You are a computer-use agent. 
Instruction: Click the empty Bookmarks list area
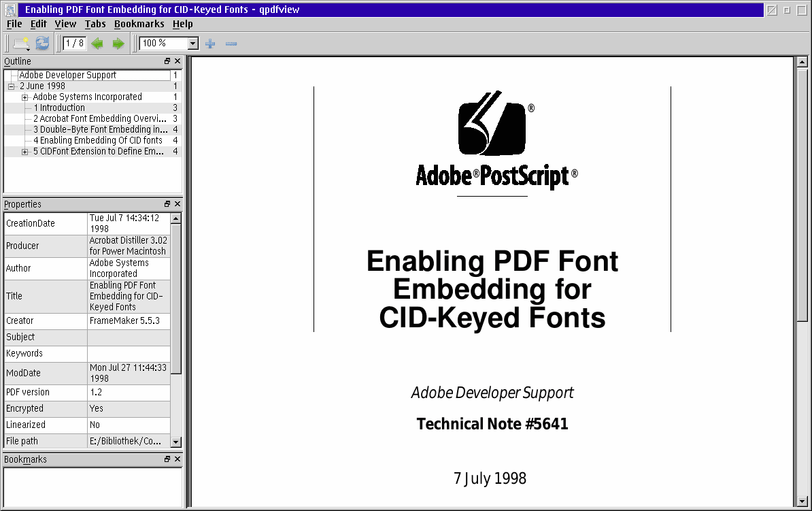(93, 487)
